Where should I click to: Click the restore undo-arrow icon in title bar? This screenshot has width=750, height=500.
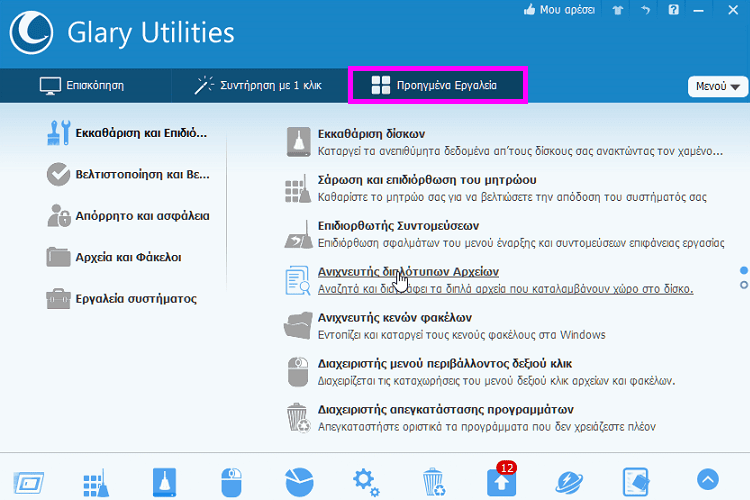[x=646, y=10]
